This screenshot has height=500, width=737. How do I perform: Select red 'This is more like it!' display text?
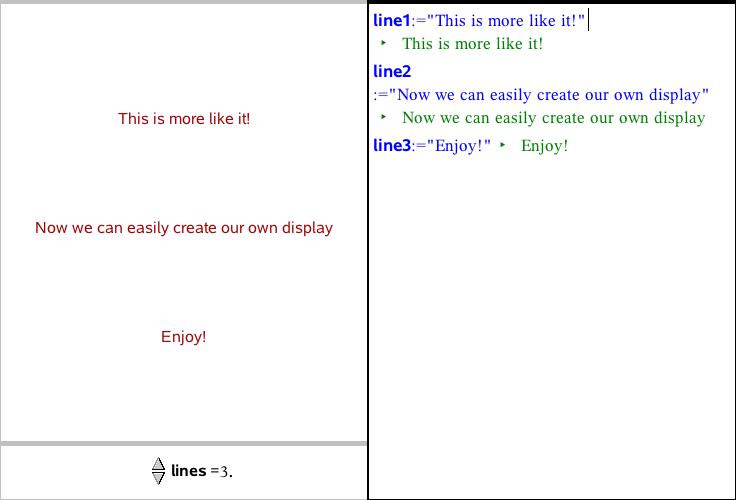click(x=184, y=119)
